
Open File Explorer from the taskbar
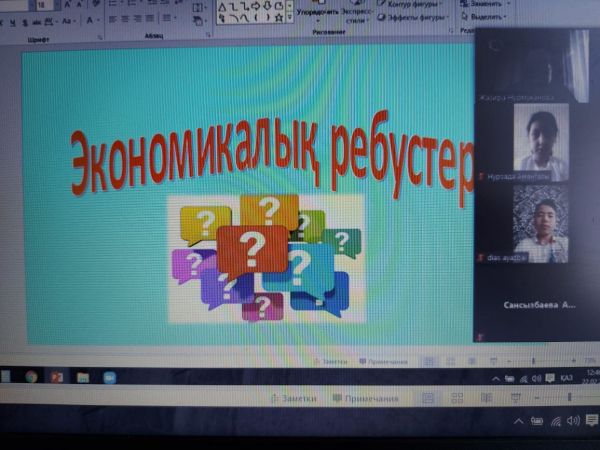point(83,377)
